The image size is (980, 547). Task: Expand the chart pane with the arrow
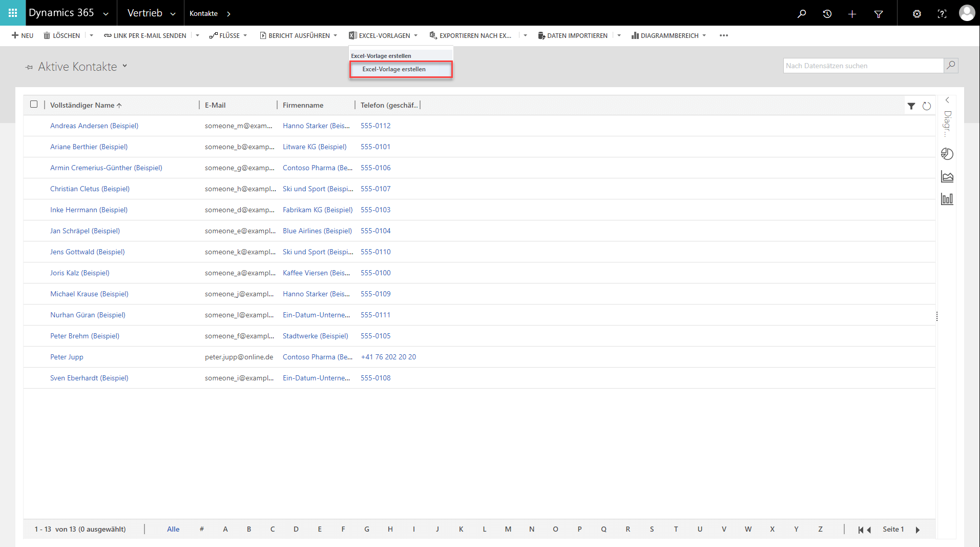click(x=947, y=100)
